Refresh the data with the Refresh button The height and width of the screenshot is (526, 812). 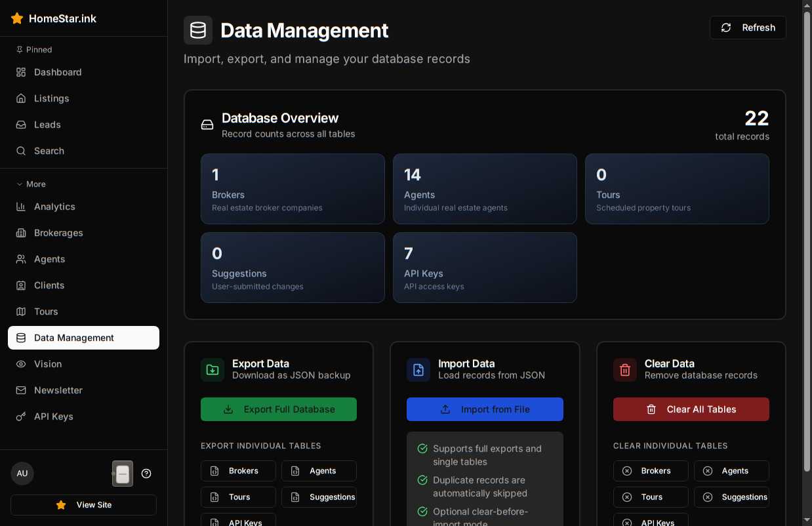tap(748, 28)
